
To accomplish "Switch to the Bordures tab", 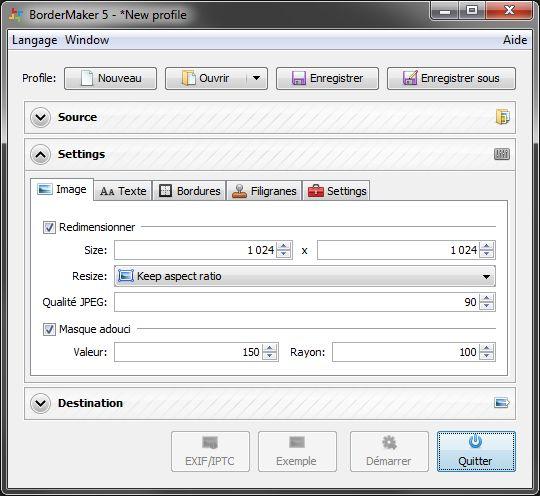I will click(189, 190).
